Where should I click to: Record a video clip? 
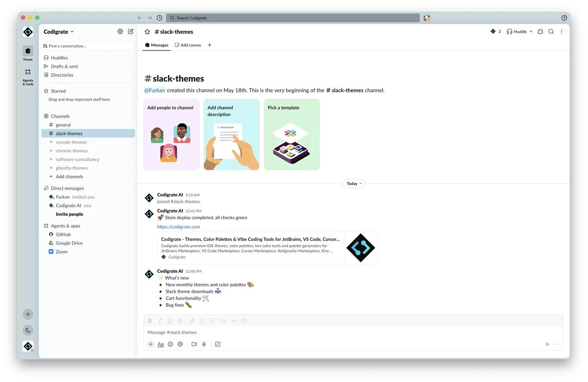click(x=194, y=344)
